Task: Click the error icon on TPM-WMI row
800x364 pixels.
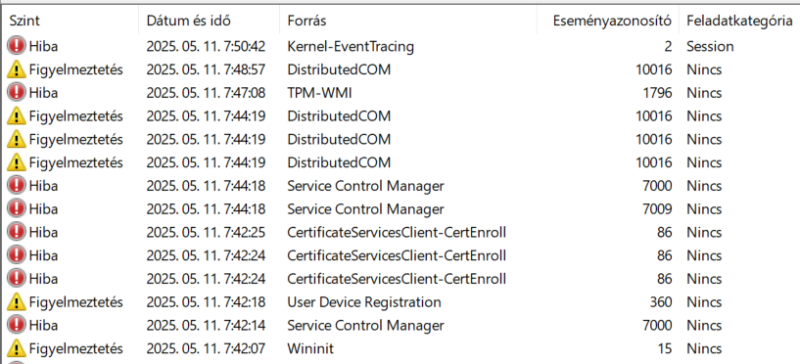Action: click(17, 93)
